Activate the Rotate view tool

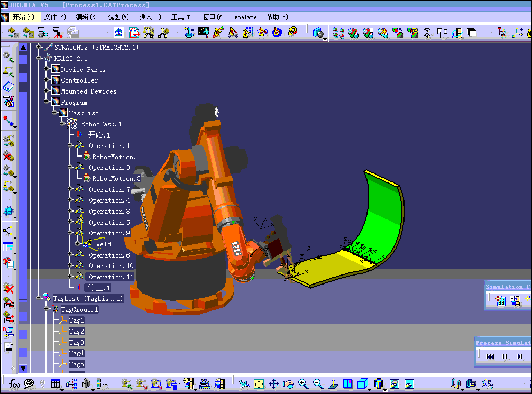pos(288,384)
